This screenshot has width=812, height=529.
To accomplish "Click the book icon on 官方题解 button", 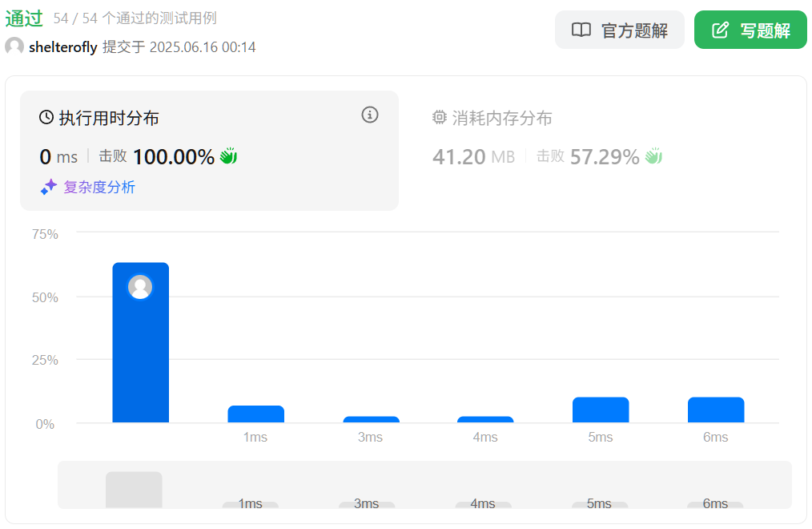I will pyautogui.click(x=581, y=30).
